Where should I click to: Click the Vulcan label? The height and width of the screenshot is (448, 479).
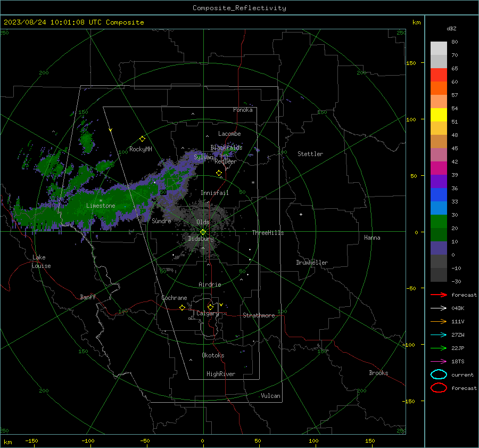270,396
